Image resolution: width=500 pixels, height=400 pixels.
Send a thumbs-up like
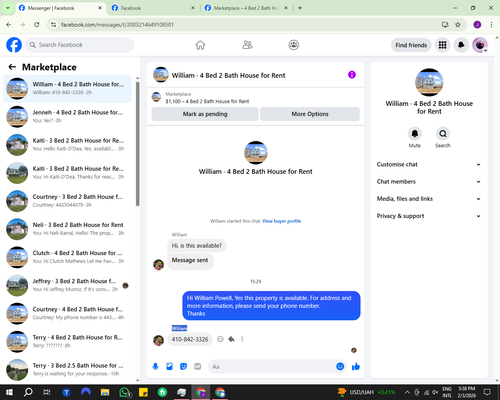(356, 367)
